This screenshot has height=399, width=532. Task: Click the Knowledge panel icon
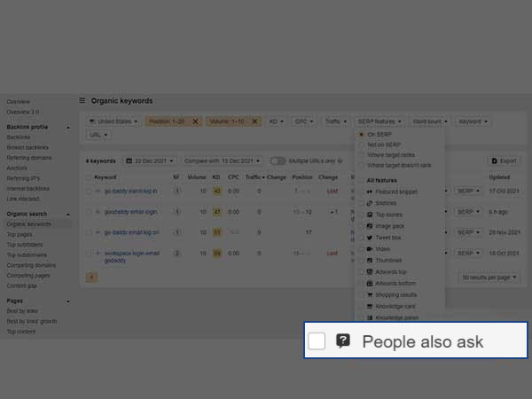tap(370, 317)
